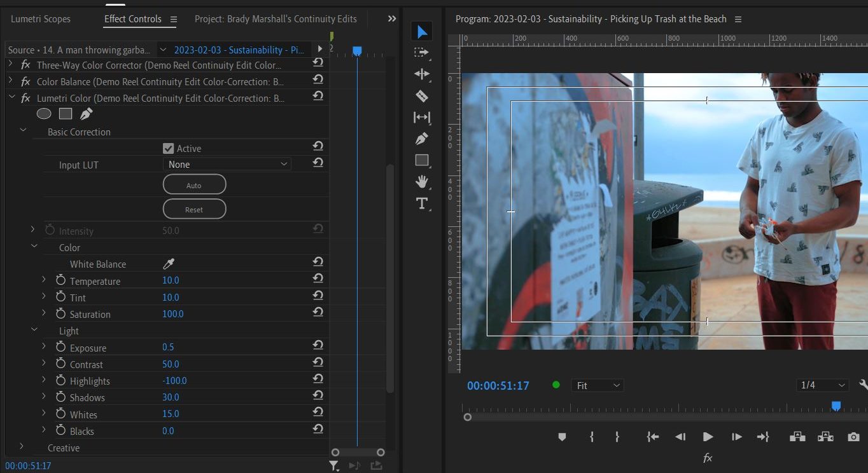Click the free draw bezier mask pen
The height and width of the screenshot is (473, 868).
tap(86, 114)
